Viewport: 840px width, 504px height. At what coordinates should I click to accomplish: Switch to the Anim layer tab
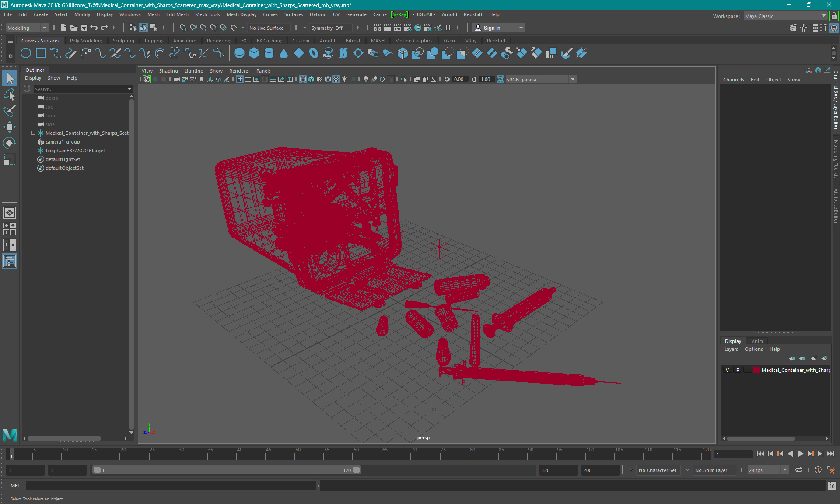pos(757,341)
